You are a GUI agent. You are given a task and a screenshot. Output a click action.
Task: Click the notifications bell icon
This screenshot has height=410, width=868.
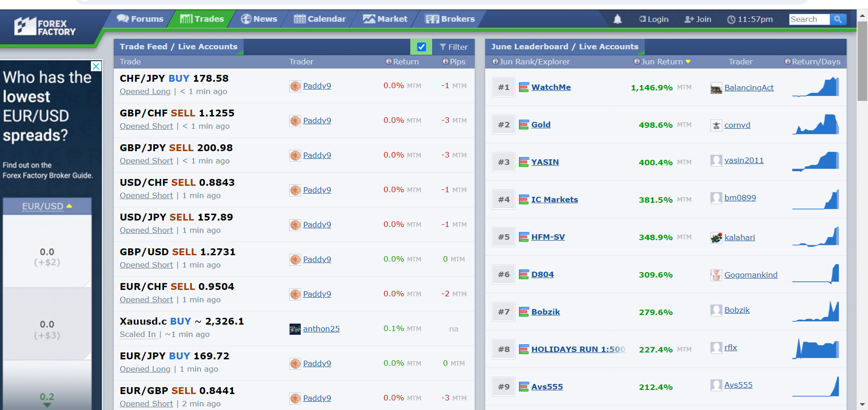(x=618, y=19)
